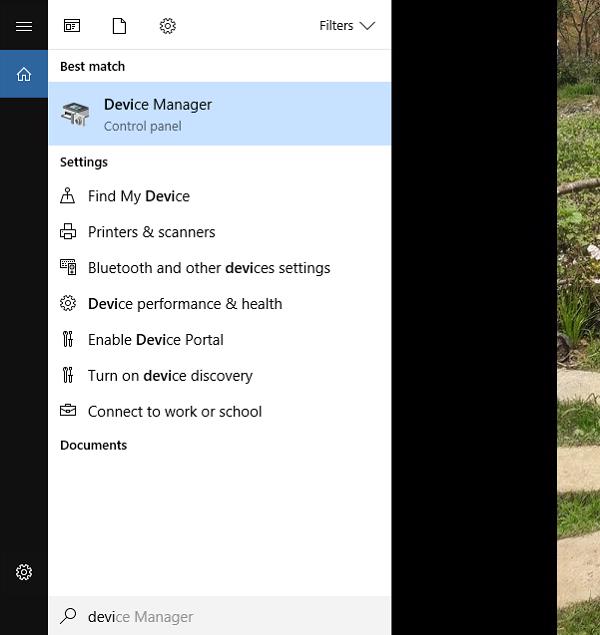Click the briefcase icon
600x635 pixels.
(x=68, y=410)
